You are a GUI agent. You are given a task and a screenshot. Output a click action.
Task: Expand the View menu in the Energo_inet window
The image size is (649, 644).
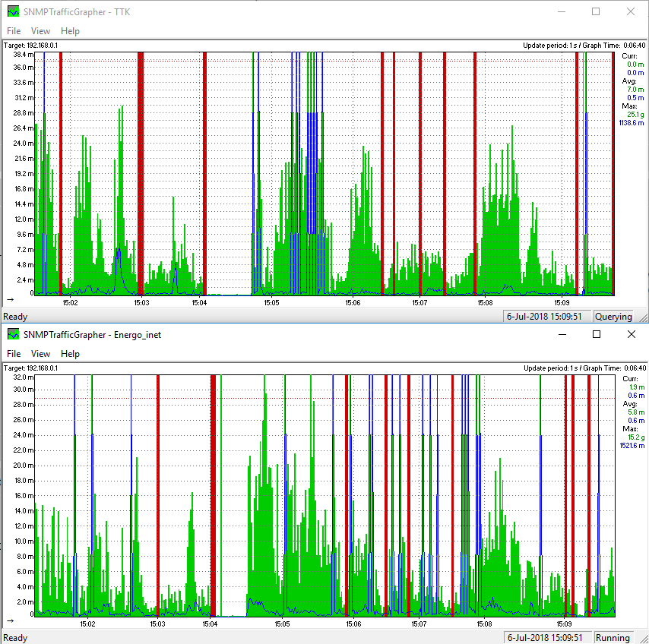pyautogui.click(x=40, y=354)
